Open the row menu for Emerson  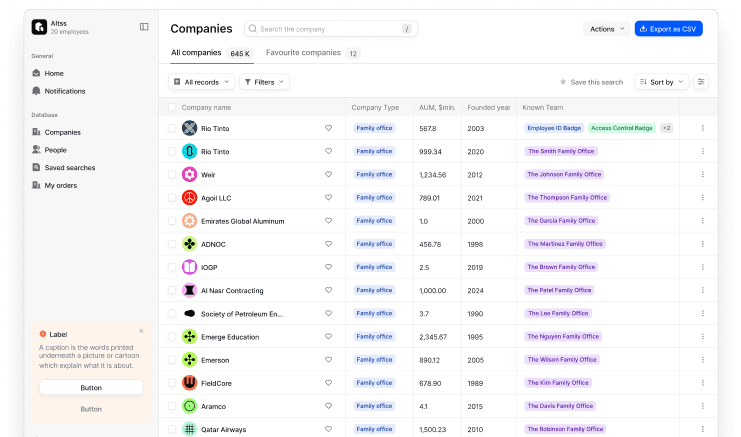(703, 360)
